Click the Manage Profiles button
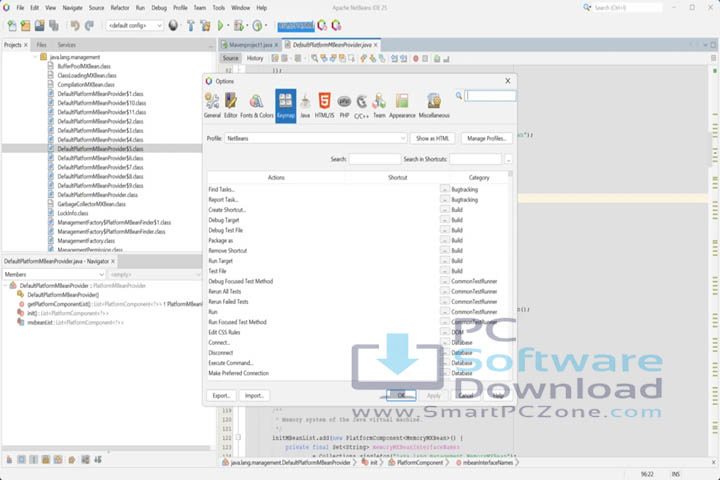Image resolution: width=720 pixels, height=480 pixels. coord(486,138)
